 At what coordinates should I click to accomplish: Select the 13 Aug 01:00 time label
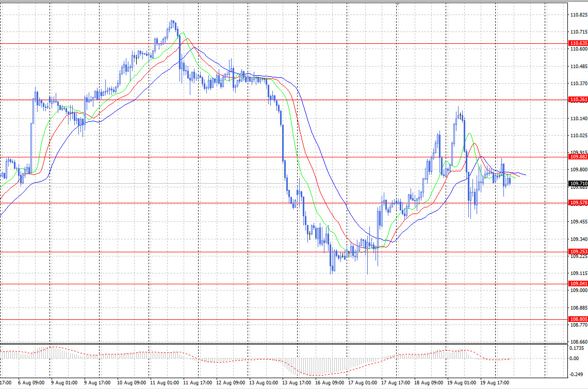click(x=263, y=383)
